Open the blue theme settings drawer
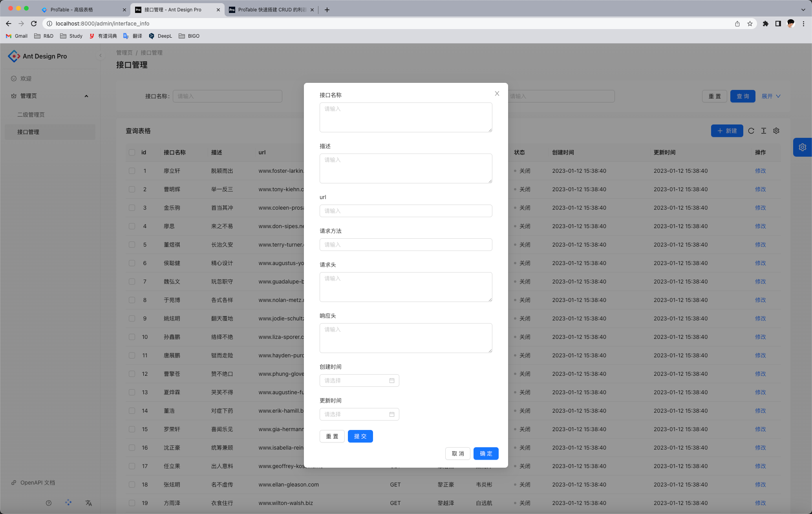Image resolution: width=812 pixels, height=514 pixels. pyautogui.click(x=802, y=147)
